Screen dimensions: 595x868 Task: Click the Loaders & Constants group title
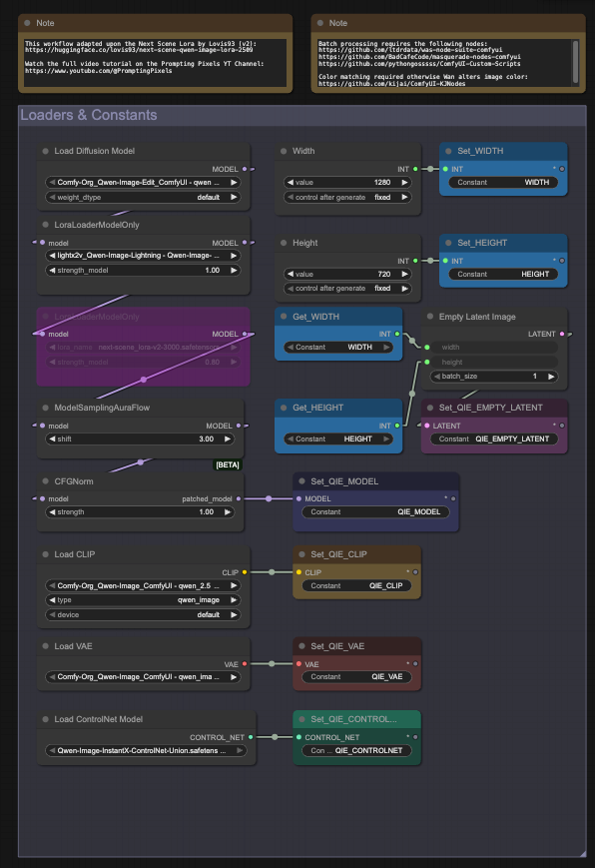[89, 115]
